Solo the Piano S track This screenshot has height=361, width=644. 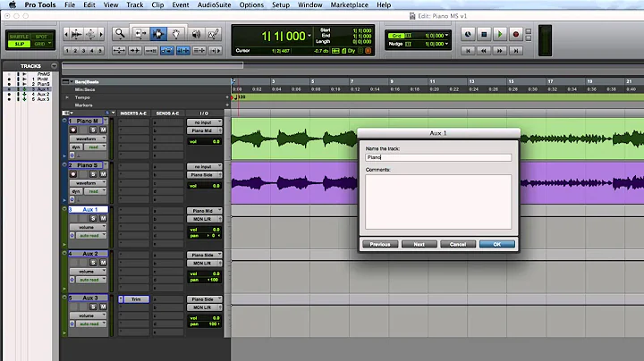[93, 174]
